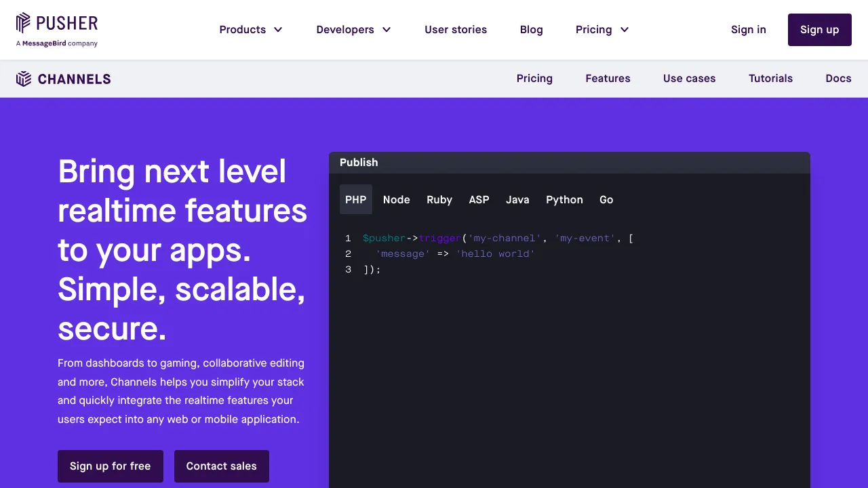Go to the Blog
Screen dimensions: 868x488
tap(532, 30)
